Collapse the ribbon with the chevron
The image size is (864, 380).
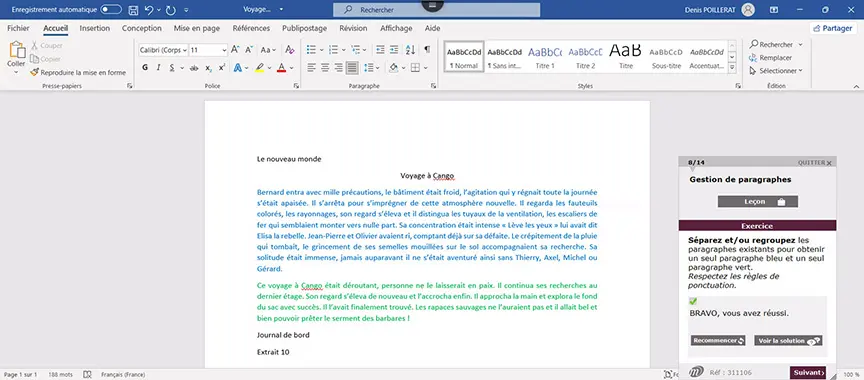click(x=856, y=86)
